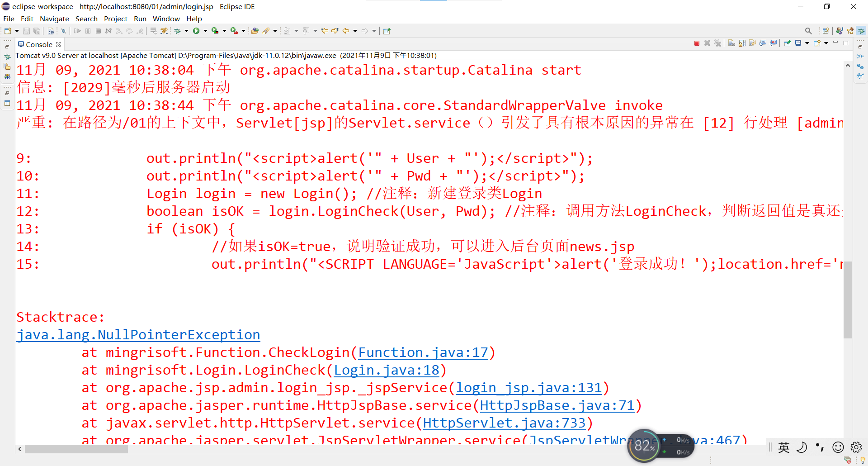
Task: Pin the current console
Action: click(788, 43)
